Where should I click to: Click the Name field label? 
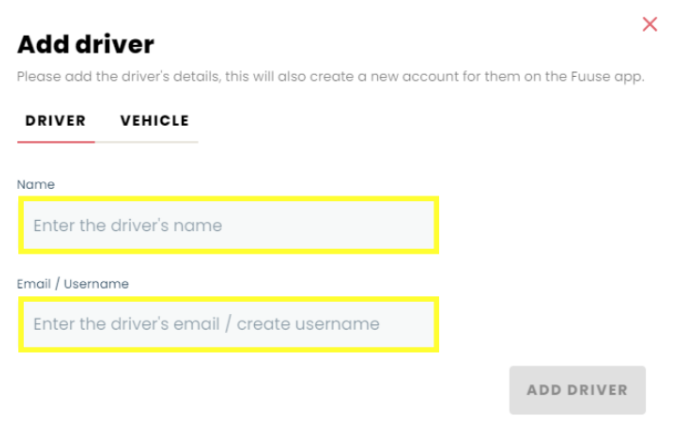click(x=36, y=185)
